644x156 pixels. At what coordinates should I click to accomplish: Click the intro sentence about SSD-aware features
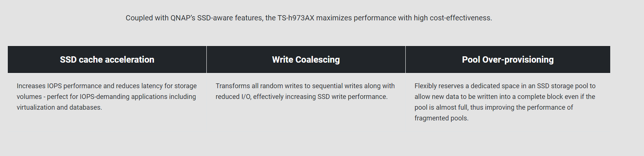pyautogui.click(x=308, y=18)
